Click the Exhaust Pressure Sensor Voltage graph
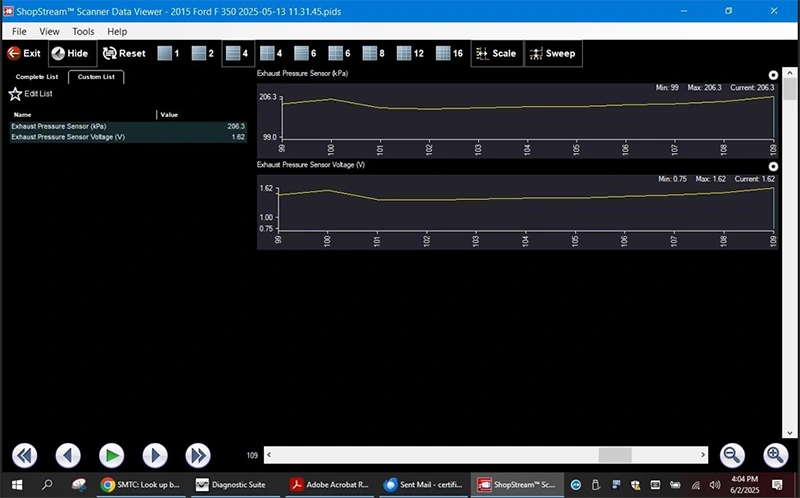The height and width of the screenshot is (498, 800). (518, 212)
